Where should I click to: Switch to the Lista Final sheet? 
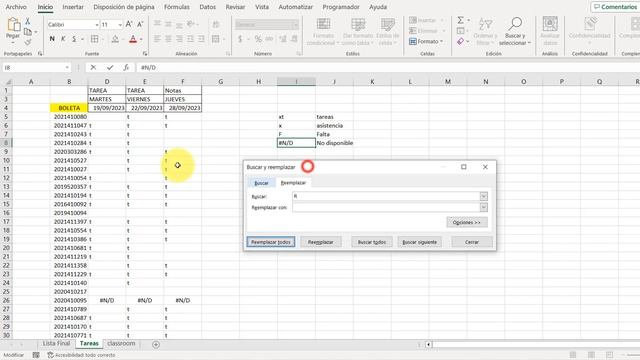pyautogui.click(x=56, y=344)
